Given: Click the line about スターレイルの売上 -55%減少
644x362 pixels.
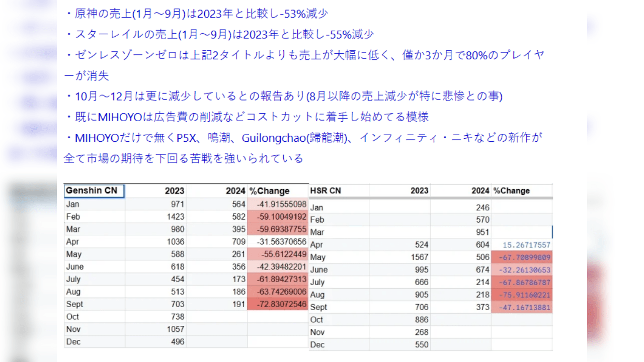Looking at the screenshot, I should (219, 34).
